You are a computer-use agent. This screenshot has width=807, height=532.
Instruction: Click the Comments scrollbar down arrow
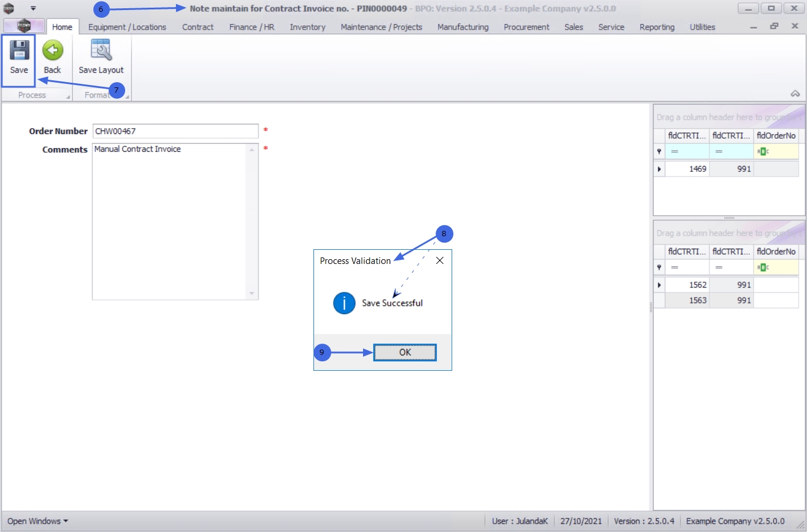(252, 293)
